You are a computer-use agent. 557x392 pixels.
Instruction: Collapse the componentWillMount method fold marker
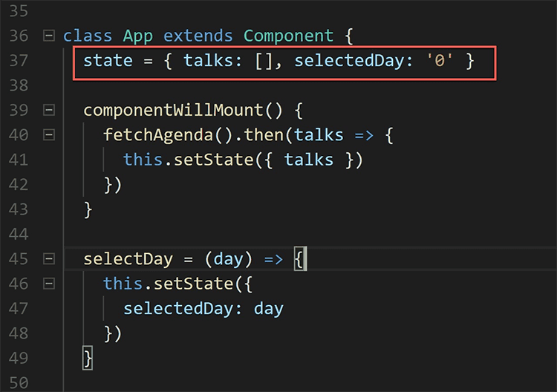click(49, 110)
